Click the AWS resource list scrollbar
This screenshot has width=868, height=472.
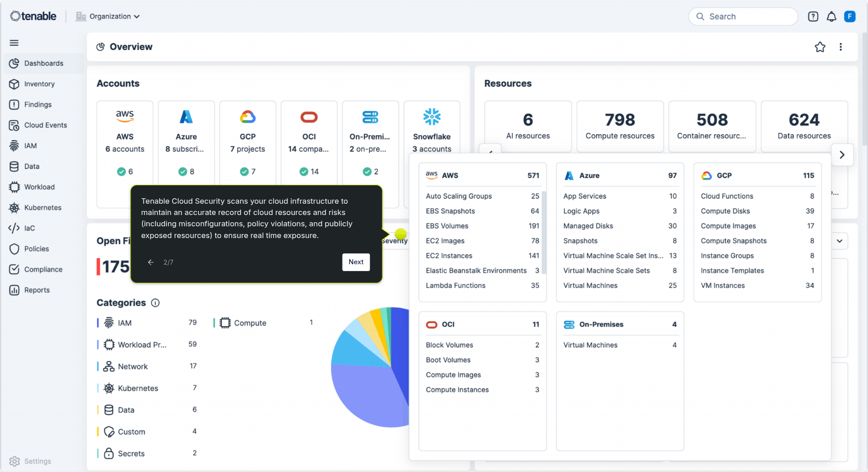tap(544, 233)
